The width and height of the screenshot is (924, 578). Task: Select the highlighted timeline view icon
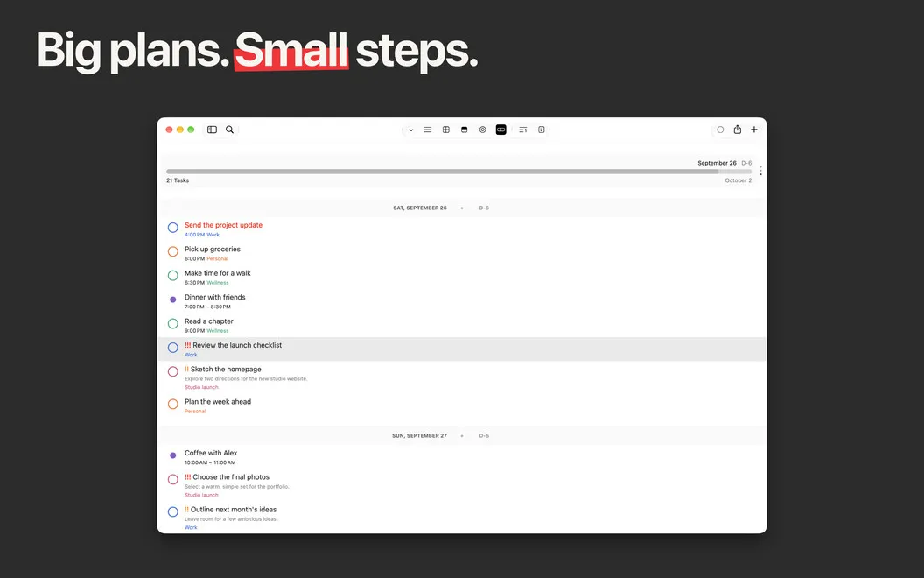500,130
